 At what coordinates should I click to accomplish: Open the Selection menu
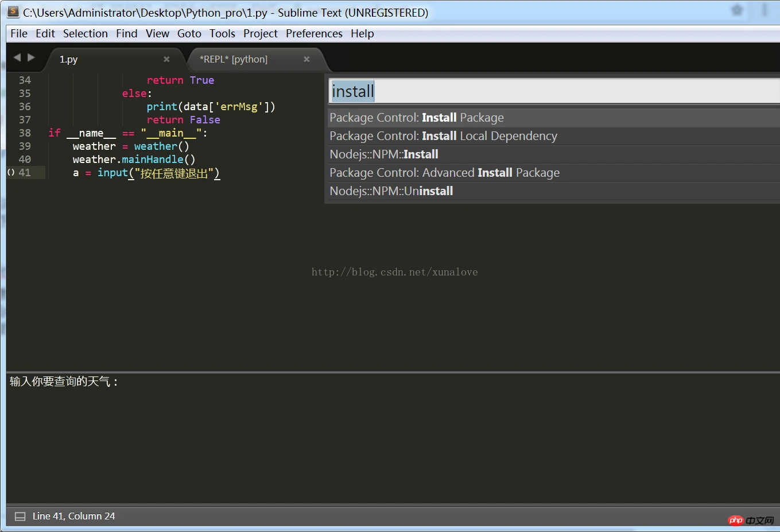point(86,33)
